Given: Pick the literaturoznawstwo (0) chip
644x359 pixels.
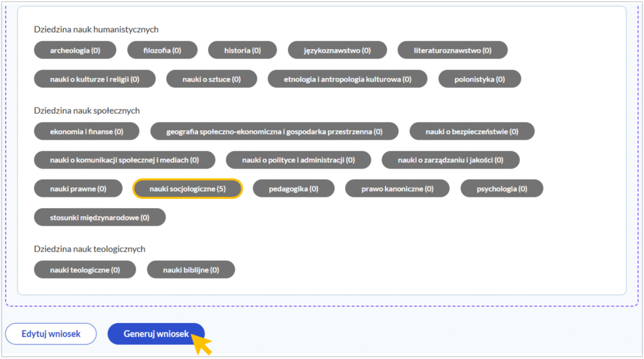Looking at the screenshot, I should click(x=453, y=50).
